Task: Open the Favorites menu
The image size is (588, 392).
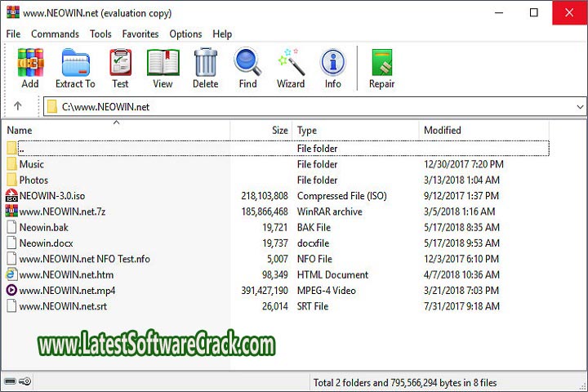Action: click(140, 33)
